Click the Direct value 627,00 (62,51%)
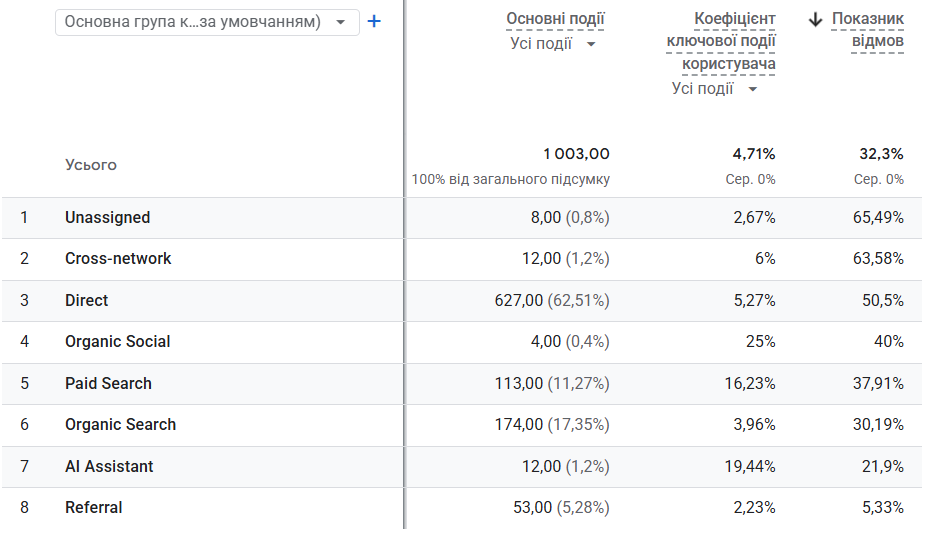This screenshot has height=534, width=943. pos(552,301)
